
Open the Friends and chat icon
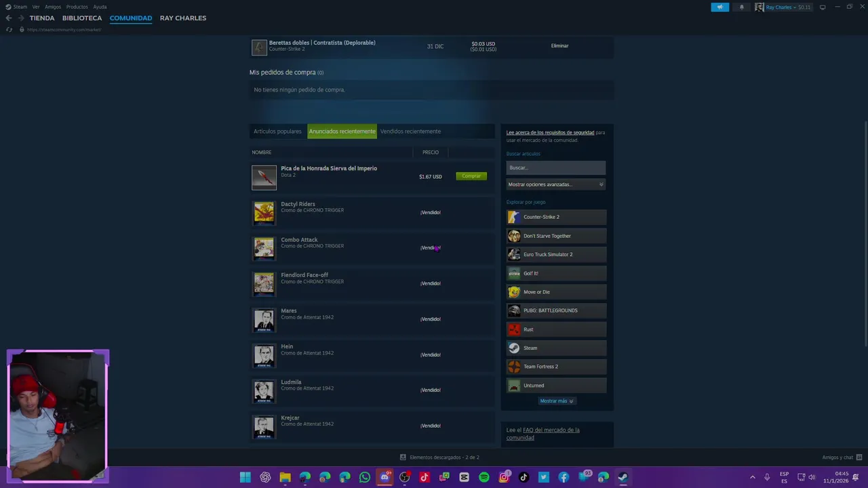point(859,457)
